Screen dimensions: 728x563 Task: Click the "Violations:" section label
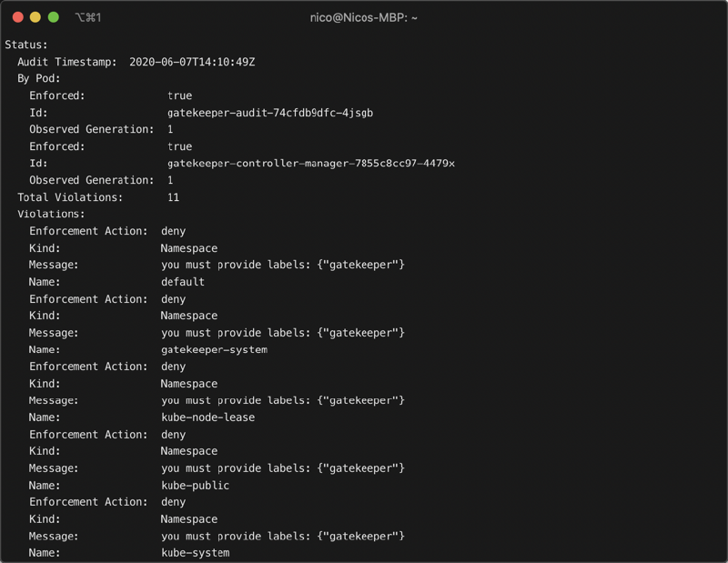click(x=51, y=215)
